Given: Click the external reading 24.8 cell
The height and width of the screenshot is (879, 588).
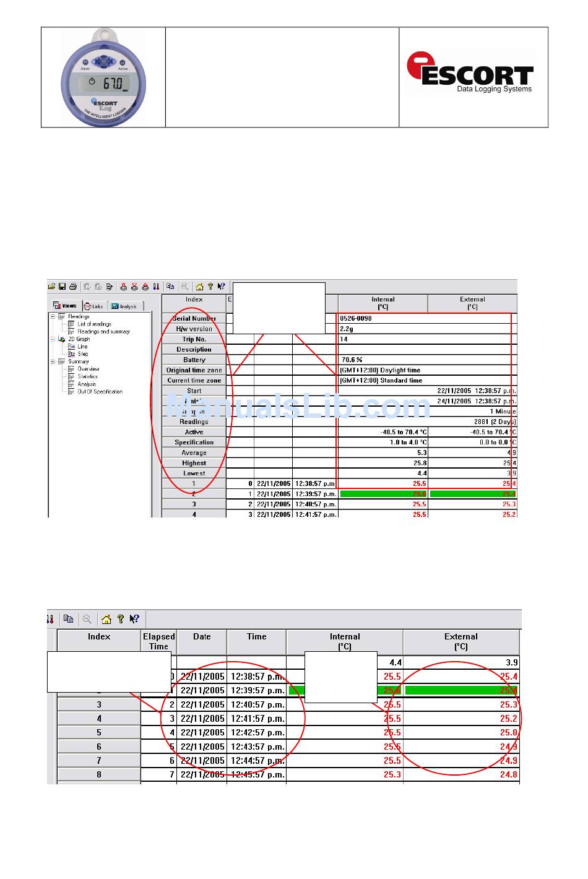Looking at the screenshot, I should point(461,774).
